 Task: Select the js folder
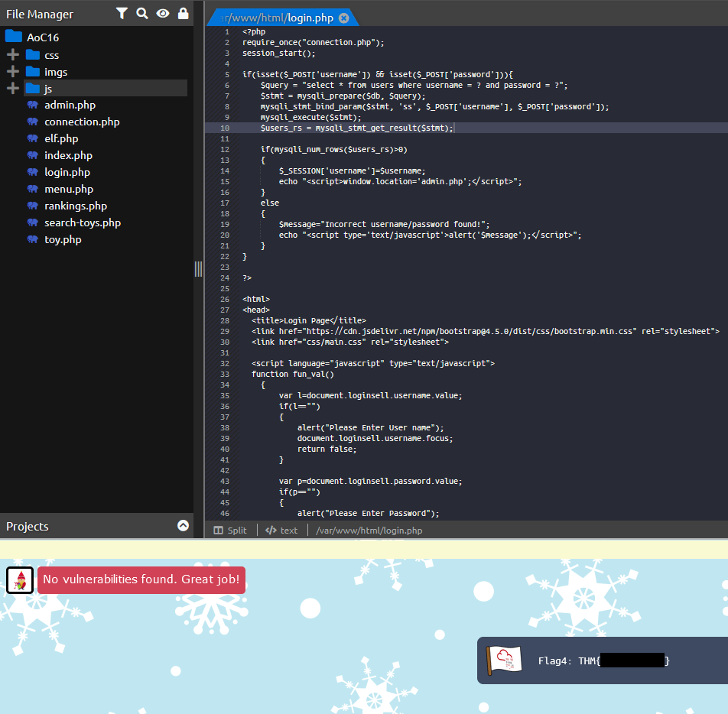(106, 88)
